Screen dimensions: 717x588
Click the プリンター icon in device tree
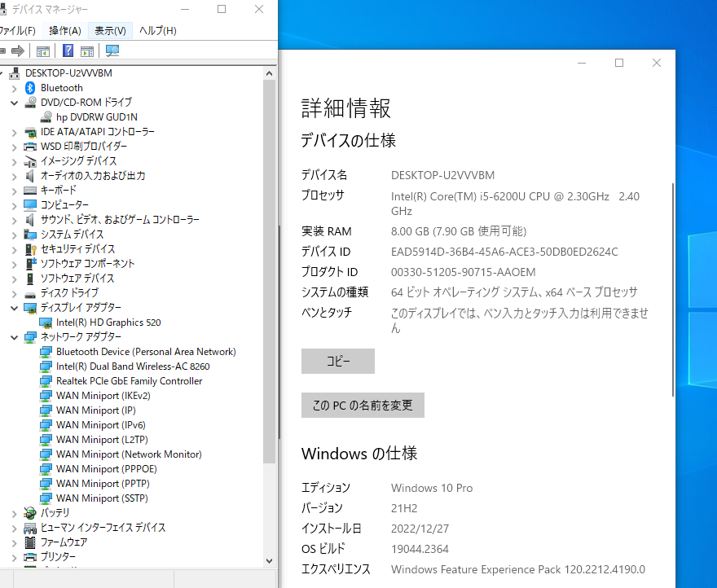click(30, 557)
